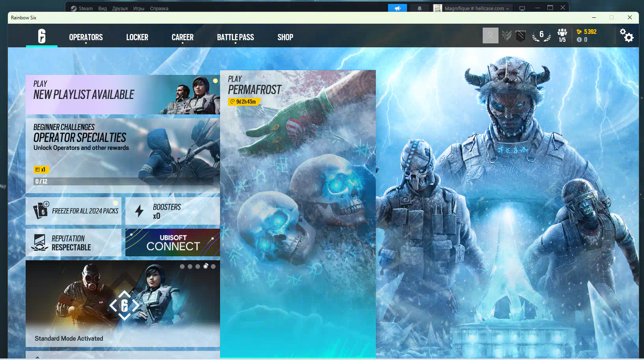Visit the Shop tab
Viewport: 644px width, 360px height.
pos(285,37)
